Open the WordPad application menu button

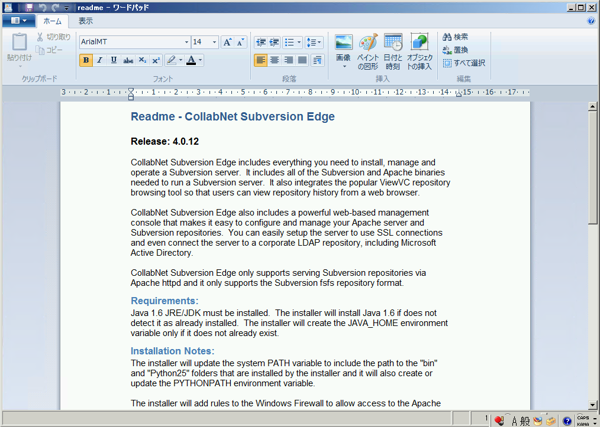[19, 21]
